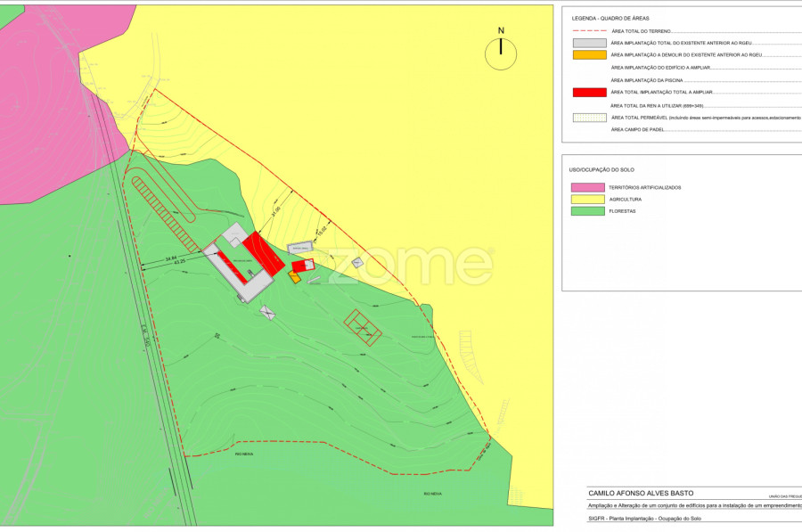The image size is (802, 532).
Task: Click the 'Legenda - Quadro de Áreas' heading
Action: [610, 18]
